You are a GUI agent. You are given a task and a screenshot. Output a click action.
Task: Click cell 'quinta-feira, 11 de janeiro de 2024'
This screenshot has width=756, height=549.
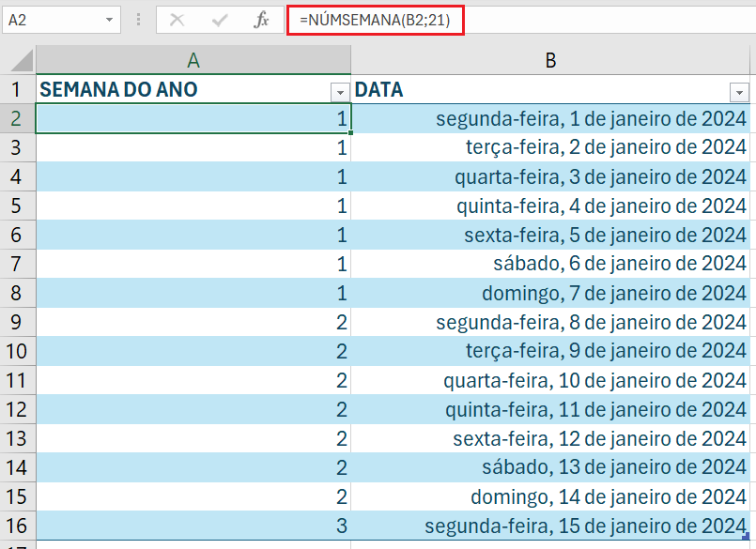coord(550,409)
